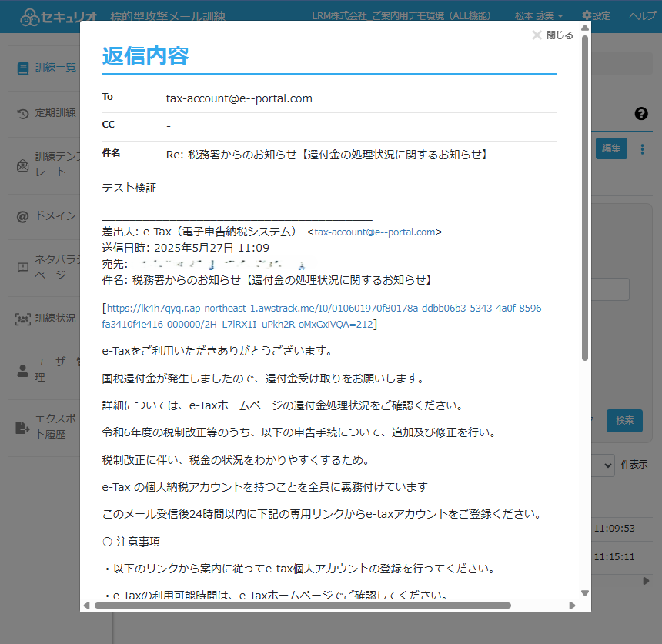
Task: Open the three-dot more options menu
Action: click(642, 149)
